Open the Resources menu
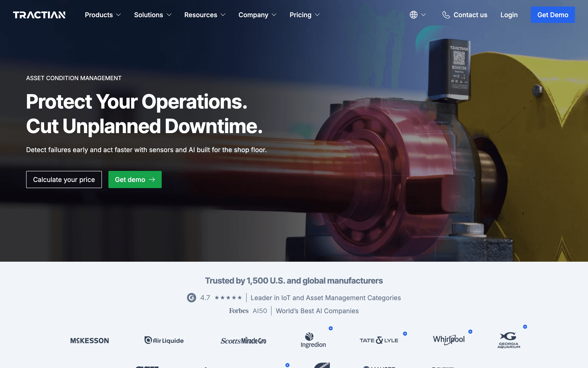Image resolution: width=588 pixels, height=368 pixels. coord(205,15)
